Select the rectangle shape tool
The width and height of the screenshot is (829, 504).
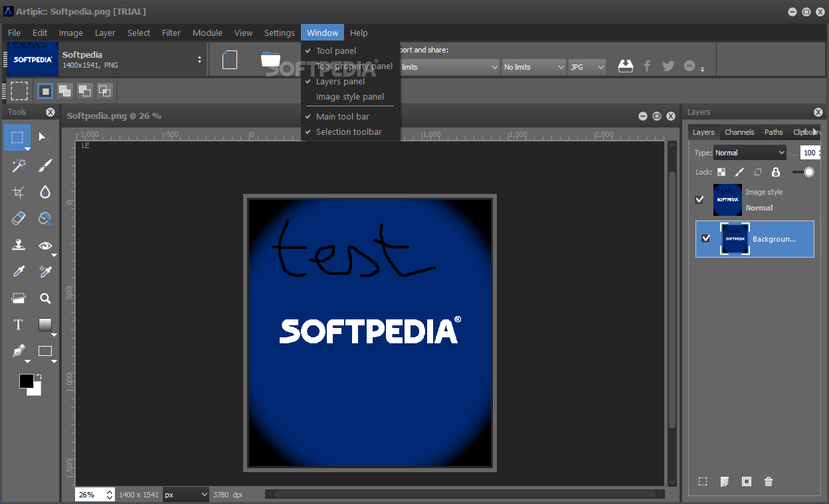pos(45,351)
